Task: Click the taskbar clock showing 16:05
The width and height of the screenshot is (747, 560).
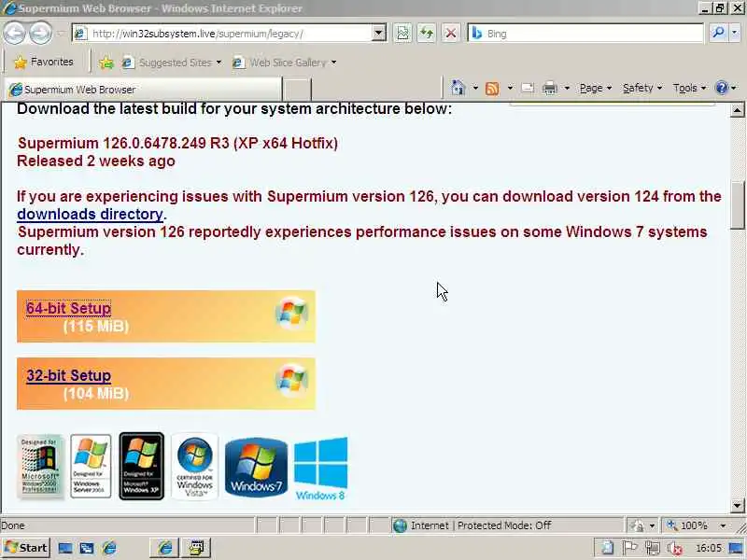Action: pos(709,548)
